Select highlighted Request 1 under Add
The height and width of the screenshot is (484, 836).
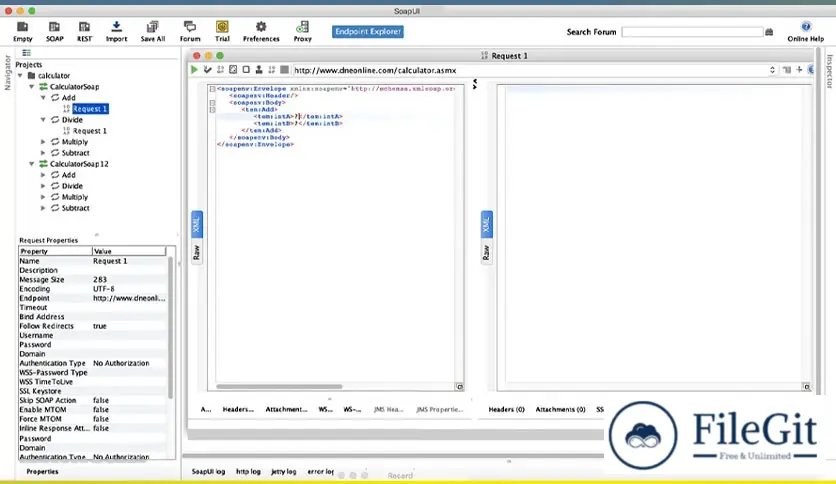click(x=90, y=109)
